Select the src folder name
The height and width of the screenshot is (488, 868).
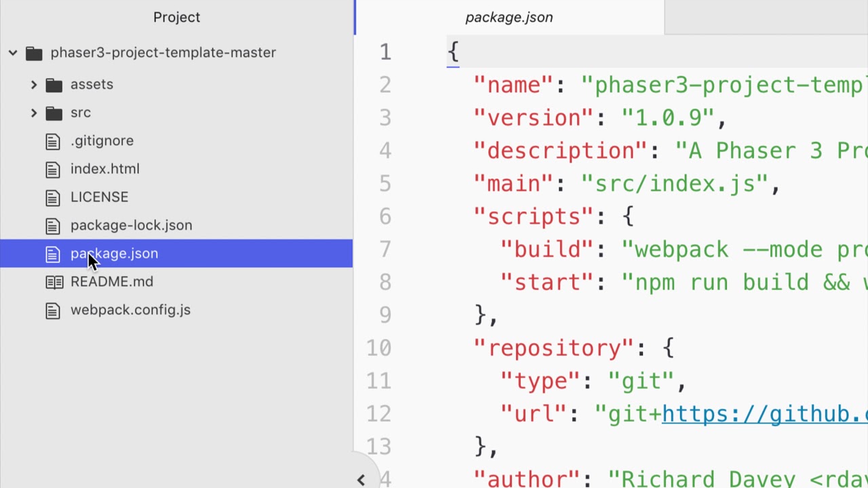(x=80, y=113)
